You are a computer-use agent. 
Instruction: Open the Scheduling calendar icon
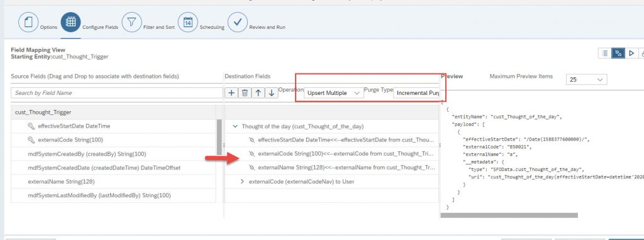[187, 22]
